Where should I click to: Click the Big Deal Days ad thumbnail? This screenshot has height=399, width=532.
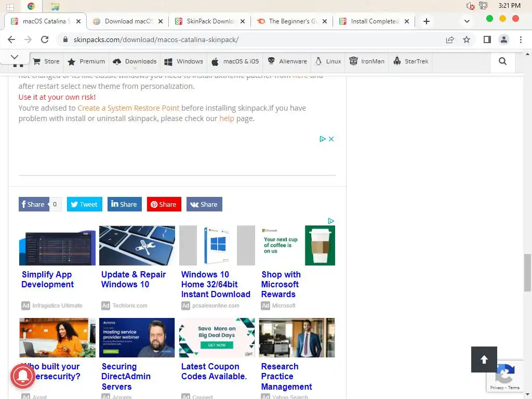point(217,338)
